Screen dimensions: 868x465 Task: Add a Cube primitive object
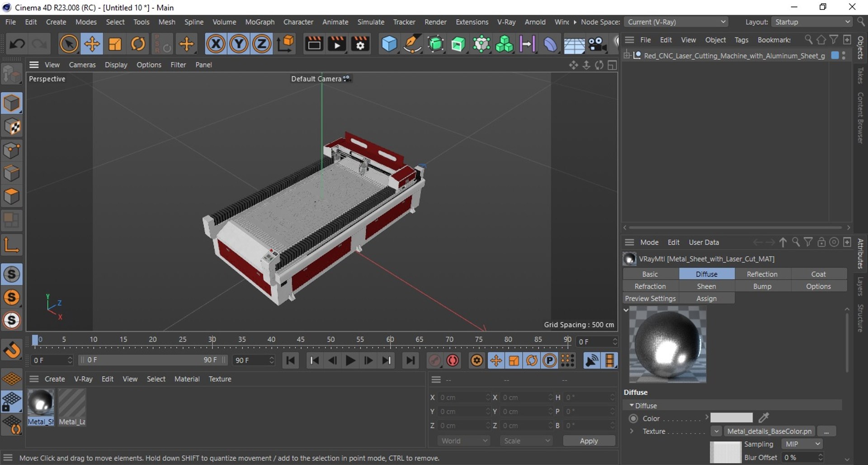point(389,44)
